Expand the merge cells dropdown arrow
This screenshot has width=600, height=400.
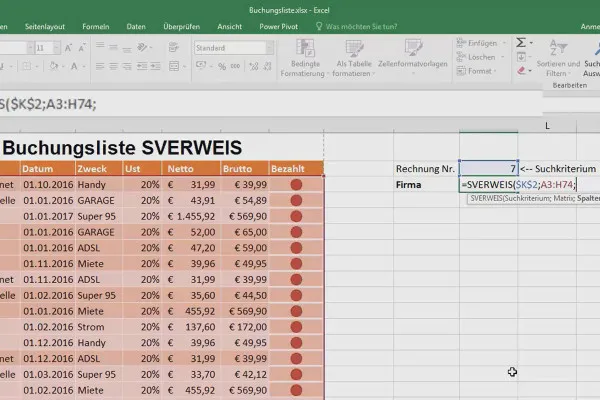coord(184,67)
